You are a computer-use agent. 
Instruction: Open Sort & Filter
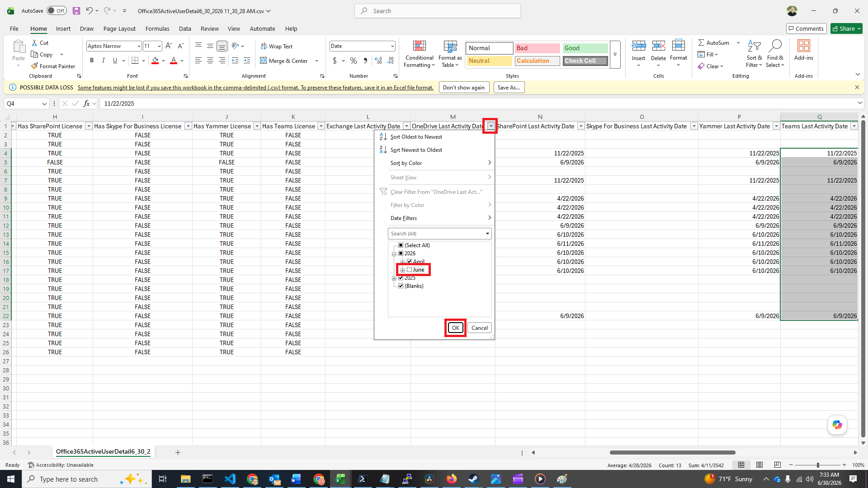(x=754, y=54)
